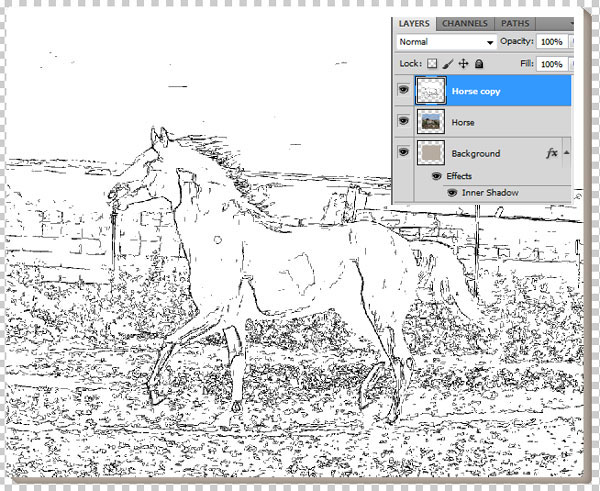Click the Inner Shadow effect entry
The image size is (600, 491).
pyautogui.click(x=490, y=192)
